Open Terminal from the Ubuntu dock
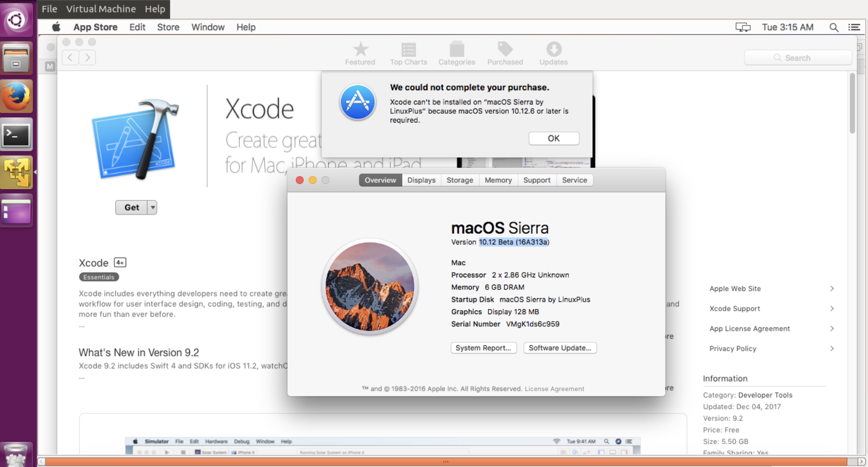The image size is (868, 467). point(16,135)
